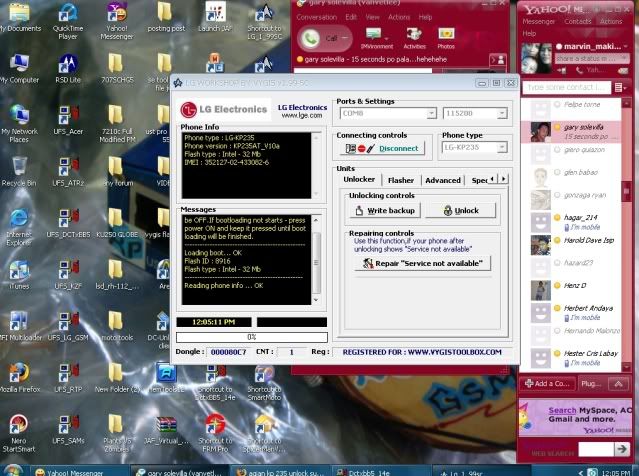Select contact Herbert Andaya

pyautogui.click(x=571, y=312)
